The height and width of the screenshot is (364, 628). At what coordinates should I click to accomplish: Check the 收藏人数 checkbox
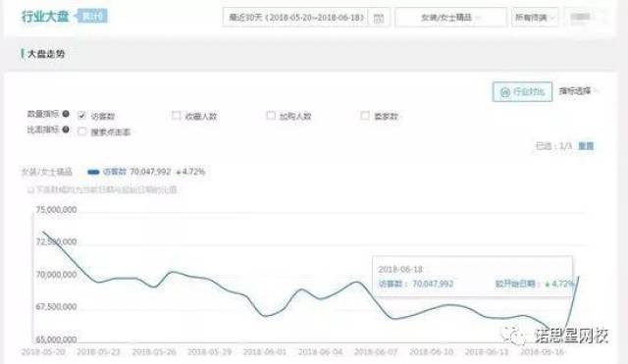click(x=176, y=116)
